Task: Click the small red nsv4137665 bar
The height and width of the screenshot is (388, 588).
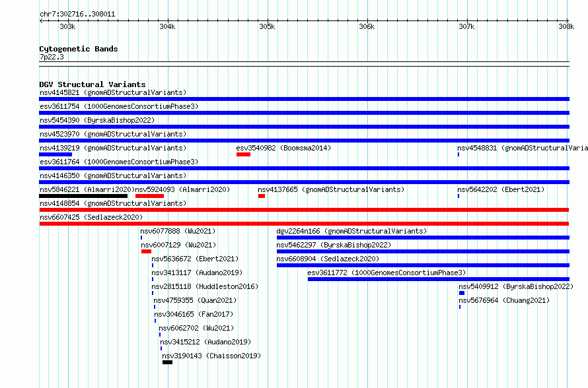Action: (x=262, y=196)
